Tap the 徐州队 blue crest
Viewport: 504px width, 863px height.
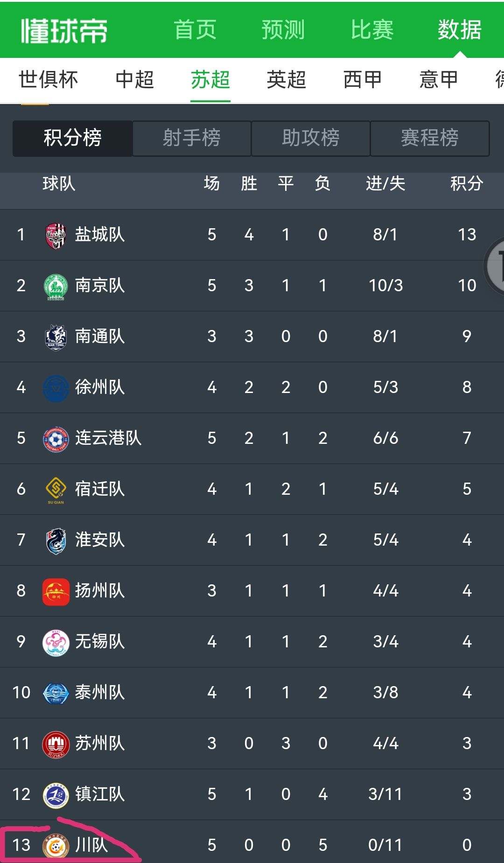click(56, 388)
